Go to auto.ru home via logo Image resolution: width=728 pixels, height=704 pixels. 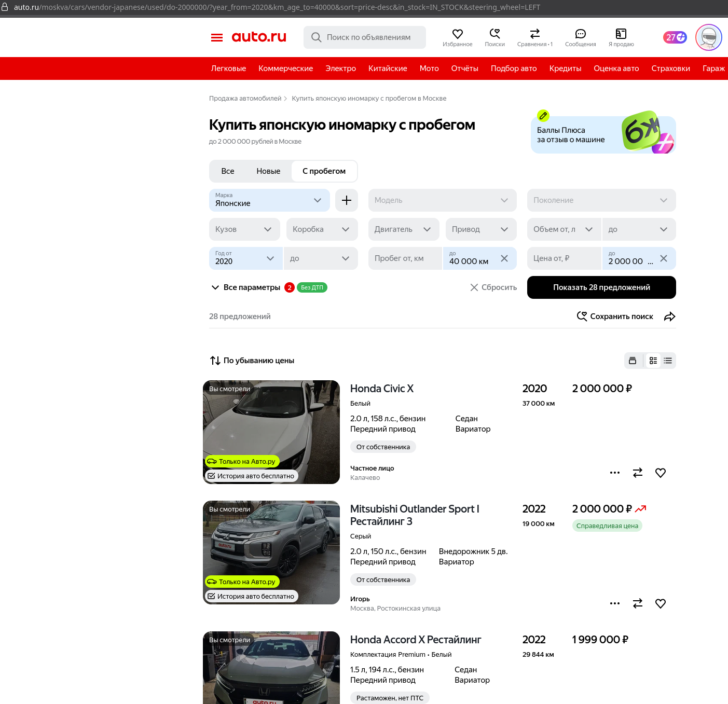tap(259, 37)
